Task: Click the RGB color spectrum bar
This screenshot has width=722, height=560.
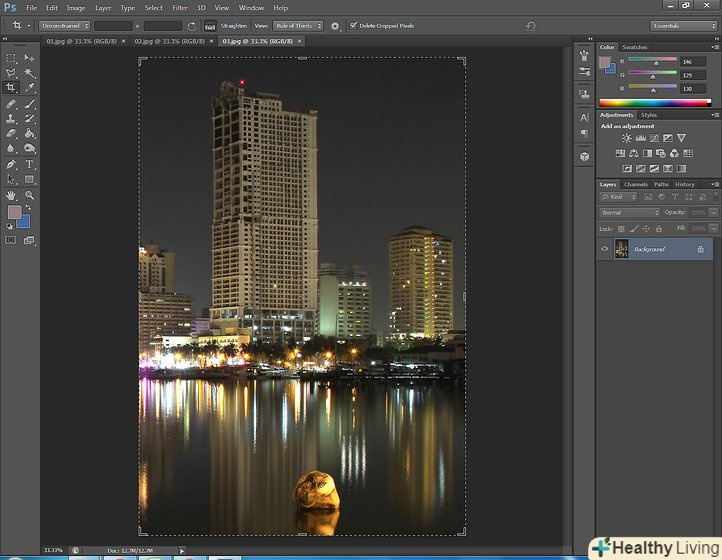Action: [655, 103]
